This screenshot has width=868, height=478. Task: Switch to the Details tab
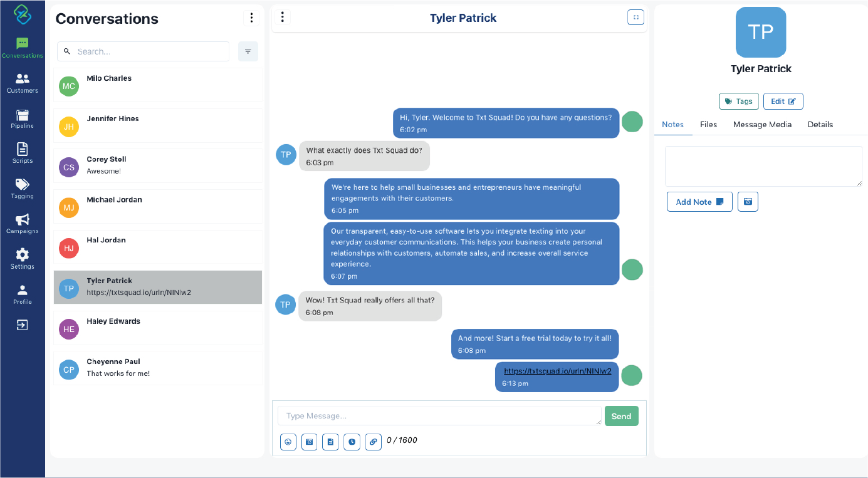coord(820,125)
